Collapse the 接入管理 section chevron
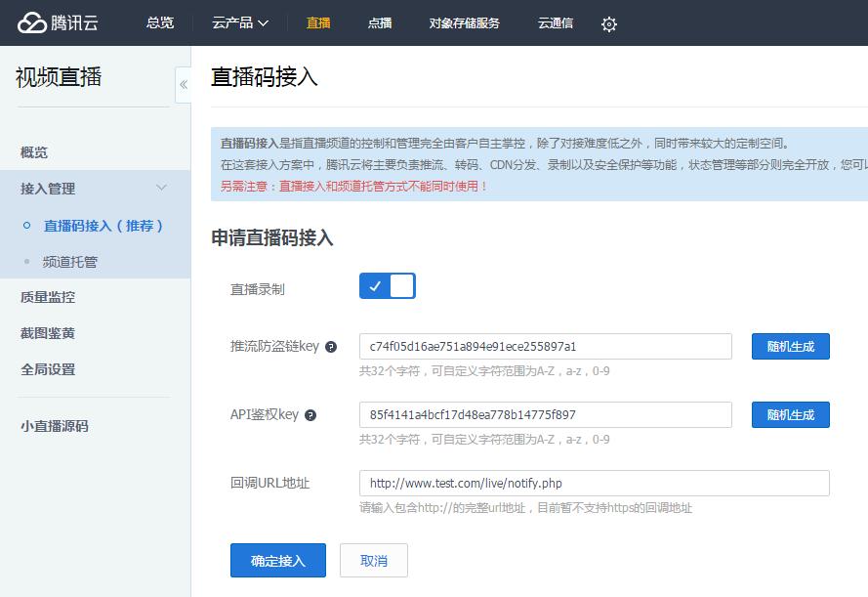Viewport: 868px width, 597px height. 162,188
